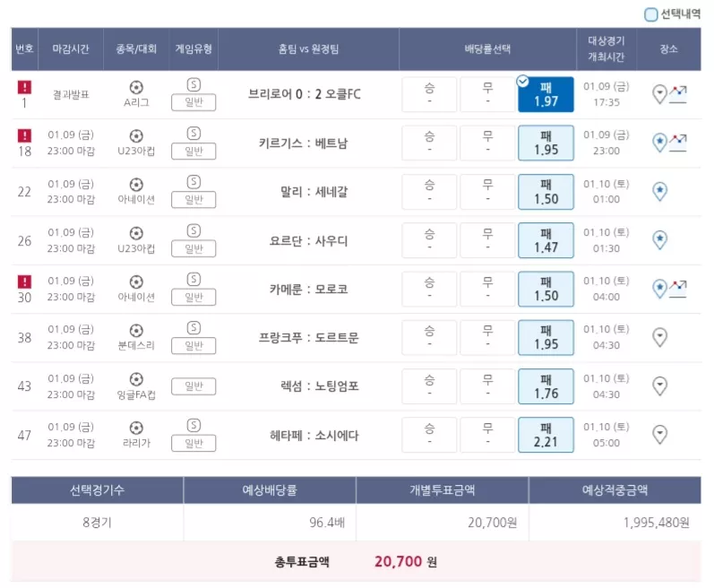The image size is (714, 588).
Task: Click location pin for 프랑크푸 vs 도르트문
Action: pos(659,338)
